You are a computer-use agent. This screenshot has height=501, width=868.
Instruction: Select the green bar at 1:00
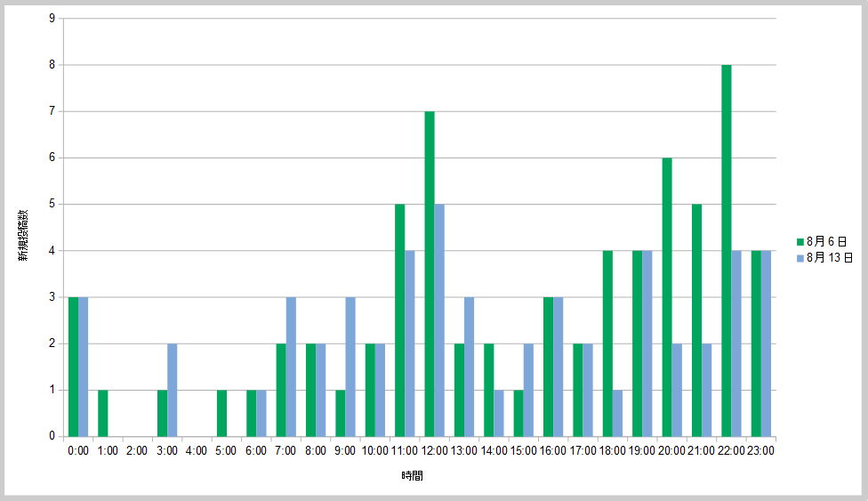click(x=103, y=413)
